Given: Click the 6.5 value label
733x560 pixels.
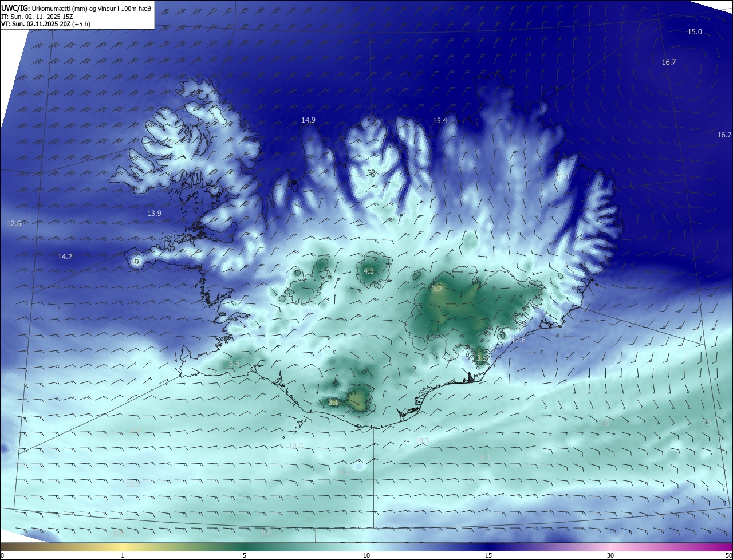Looking at the screenshot, I should click(x=234, y=364).
